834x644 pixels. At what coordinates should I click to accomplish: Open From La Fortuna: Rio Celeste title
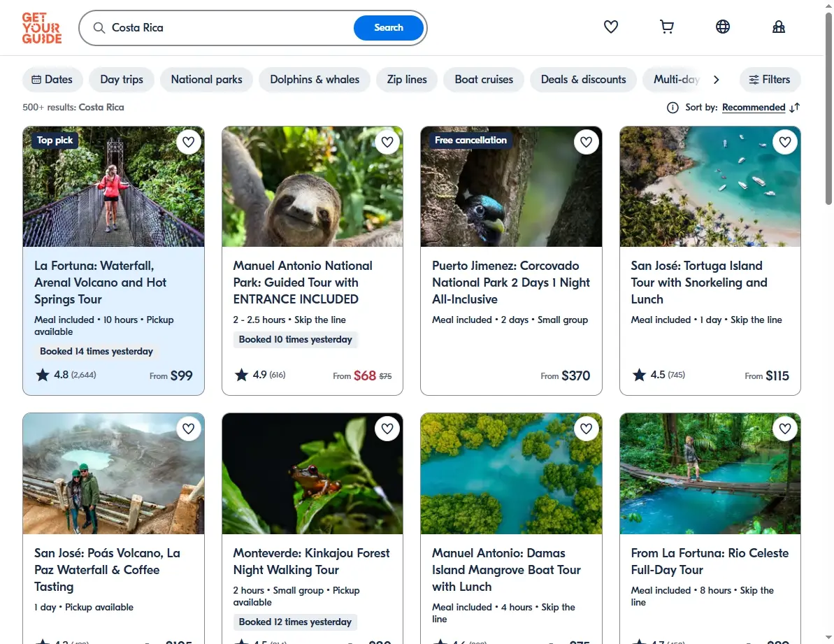pyautogui.click(x=710, y=561)
